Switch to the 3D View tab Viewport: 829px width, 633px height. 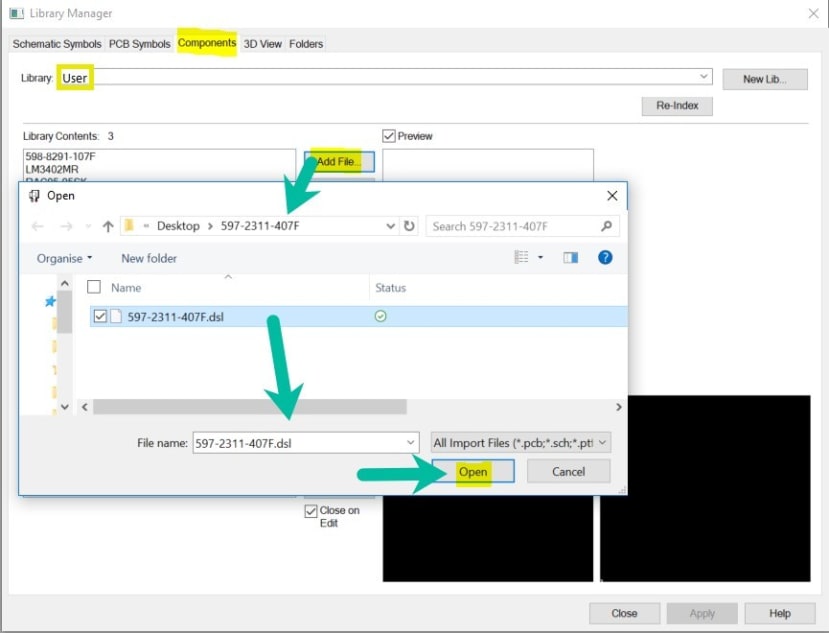click(262, 43)
